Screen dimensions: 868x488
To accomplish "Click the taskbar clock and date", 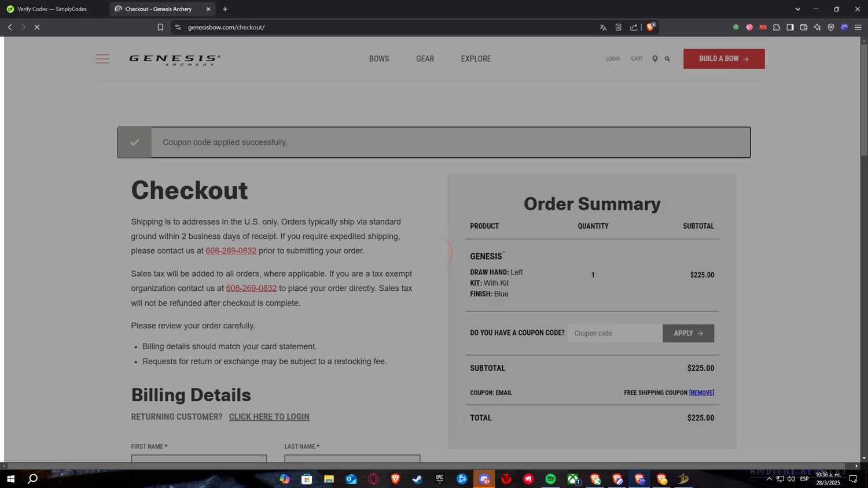I will [x=827, y=479].
